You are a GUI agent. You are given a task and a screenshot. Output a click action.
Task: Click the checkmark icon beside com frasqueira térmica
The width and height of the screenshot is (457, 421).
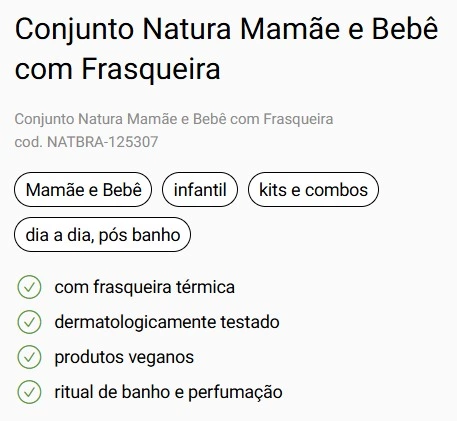[x=29, y=287]
